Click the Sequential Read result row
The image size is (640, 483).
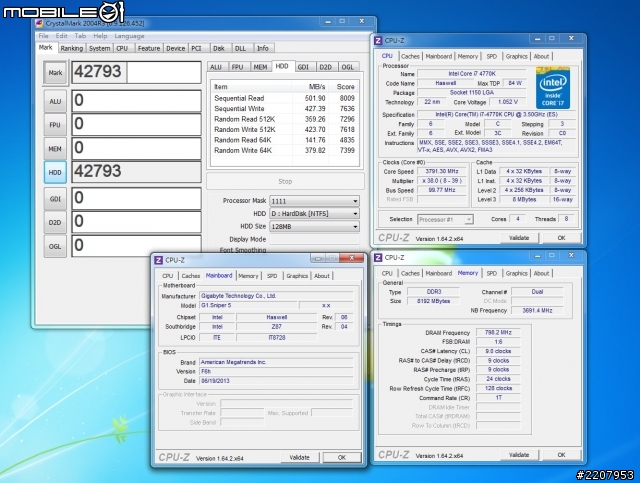pyautogui.click(x=284, y=98)
